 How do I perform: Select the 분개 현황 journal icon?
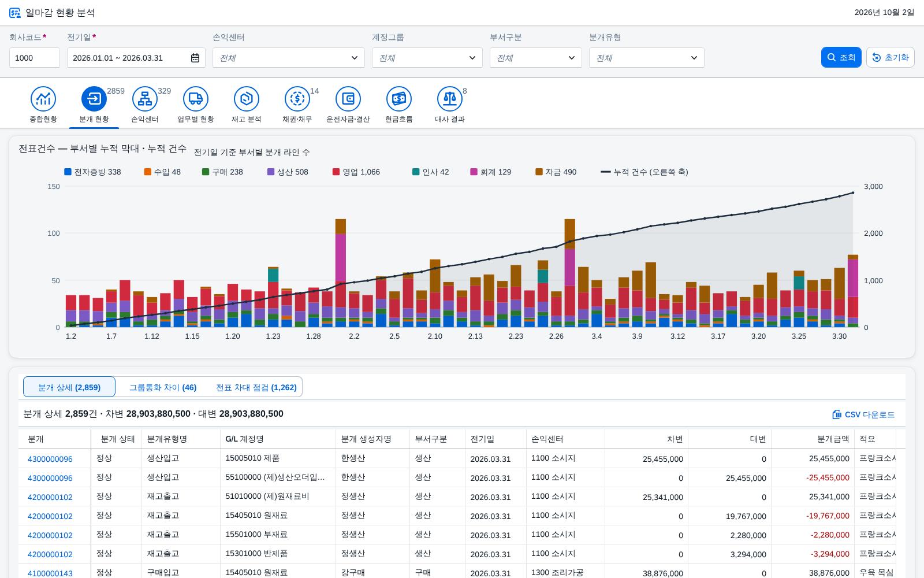[x=94, y=99]
